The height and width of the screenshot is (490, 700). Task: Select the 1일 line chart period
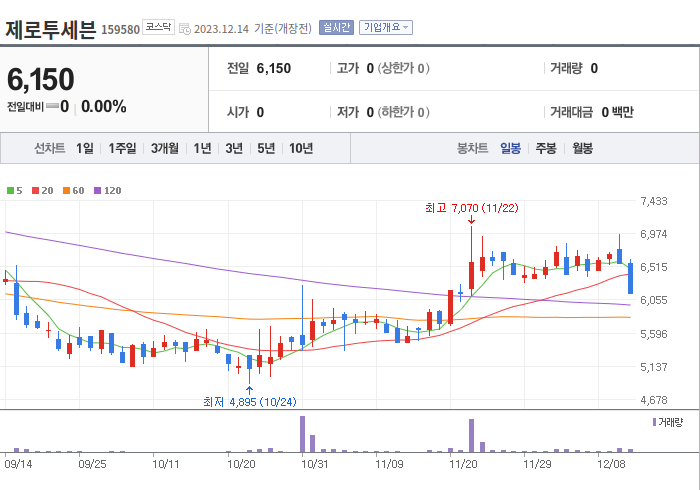tap(85, 148)
